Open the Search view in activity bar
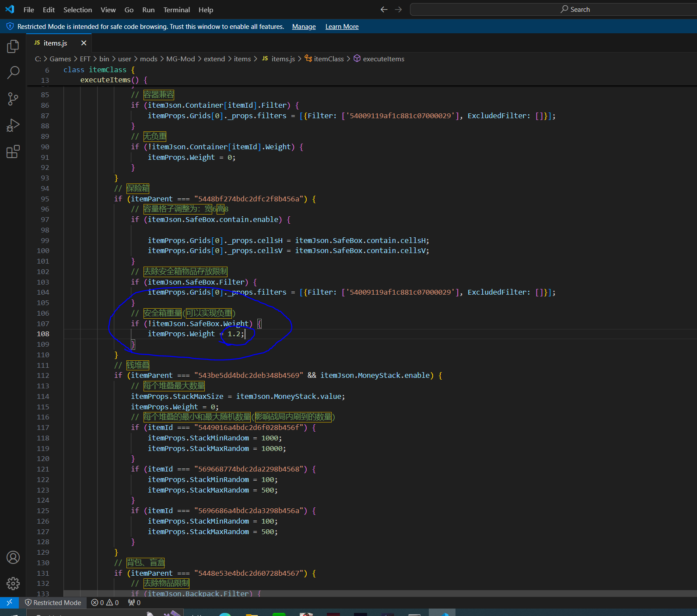The width and height of the screenshot is (697, 616). [x=13, y=72]
